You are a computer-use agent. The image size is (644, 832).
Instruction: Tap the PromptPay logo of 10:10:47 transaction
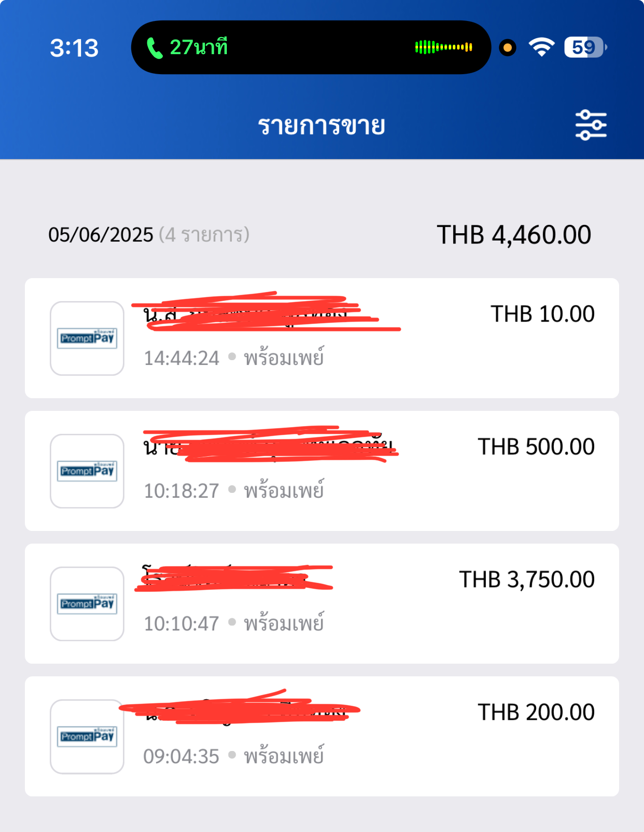pos(87,604)
